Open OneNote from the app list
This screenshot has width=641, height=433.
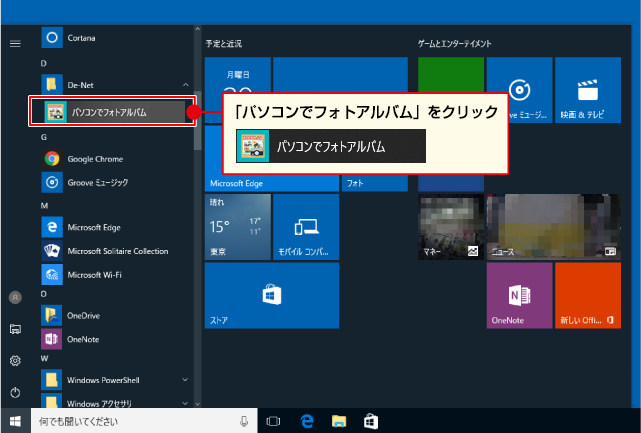pos(117,339)
